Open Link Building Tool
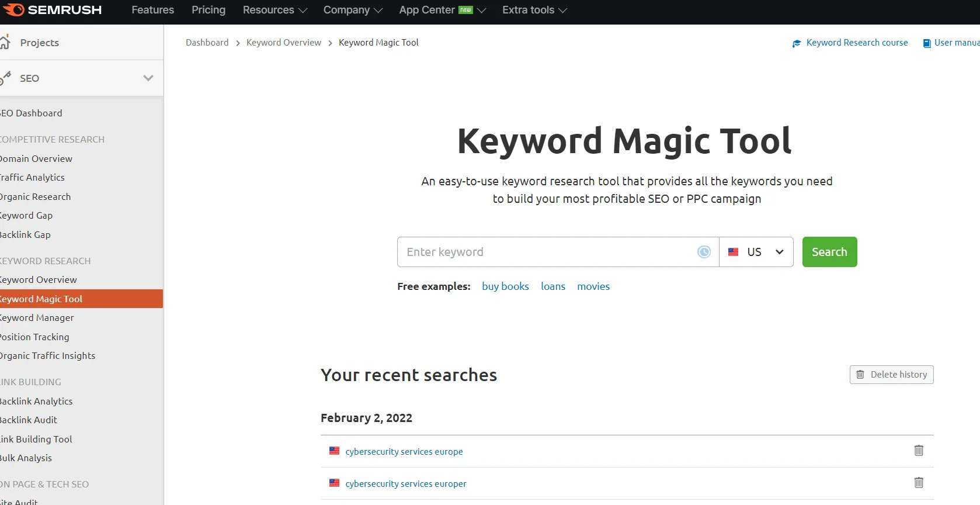 click(x=36, y=439)
